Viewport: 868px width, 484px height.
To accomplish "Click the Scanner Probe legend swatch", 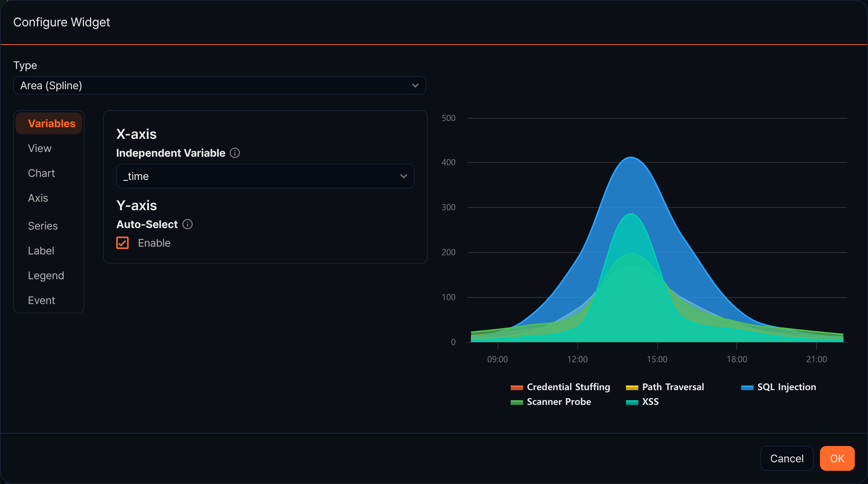I will click(517, 402).
